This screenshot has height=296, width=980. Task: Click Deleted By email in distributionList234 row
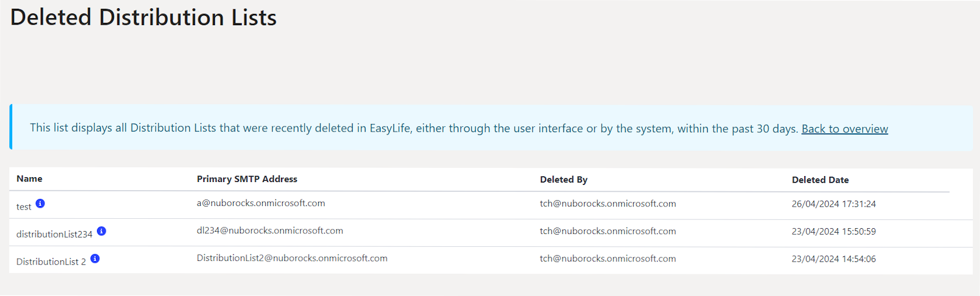pos(608,231)
